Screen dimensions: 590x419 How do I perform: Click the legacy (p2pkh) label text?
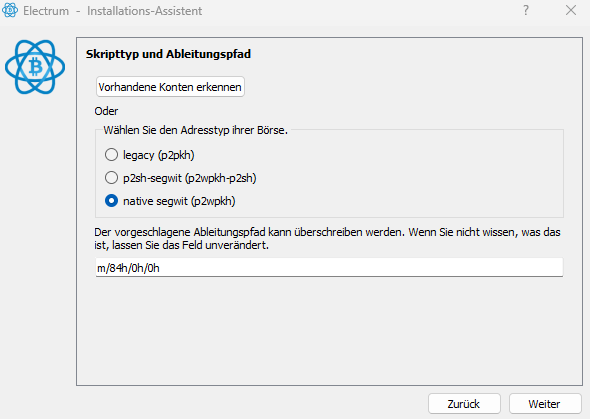click(x=158, y=155)
